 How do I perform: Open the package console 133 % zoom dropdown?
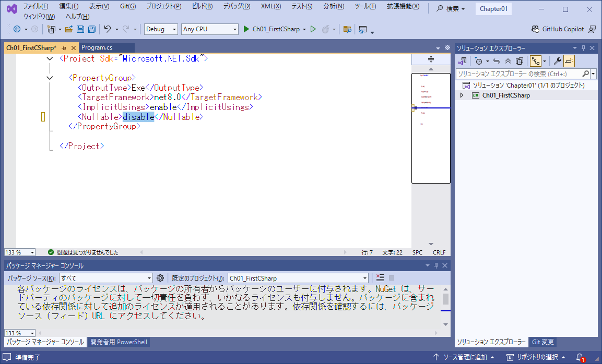[20, 333]
